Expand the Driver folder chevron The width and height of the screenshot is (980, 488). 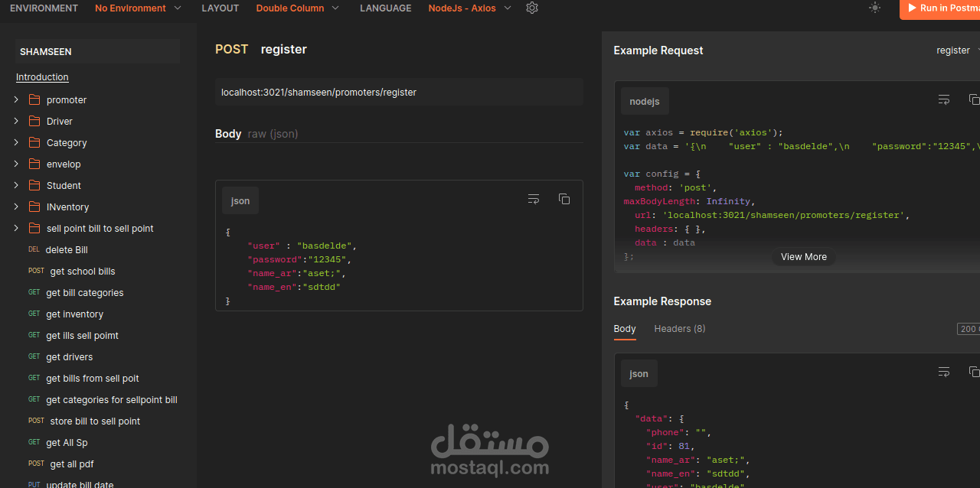click(x=16, y=121)
